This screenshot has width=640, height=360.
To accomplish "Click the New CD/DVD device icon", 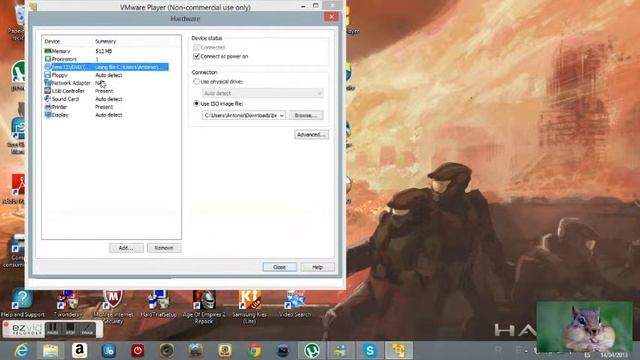I will tap(48, 67).
